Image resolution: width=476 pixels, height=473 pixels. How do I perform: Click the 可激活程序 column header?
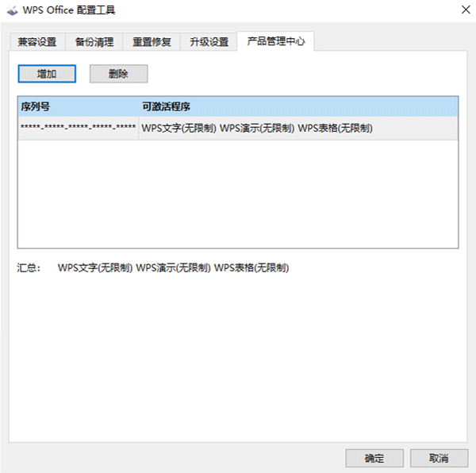[299, 106]
